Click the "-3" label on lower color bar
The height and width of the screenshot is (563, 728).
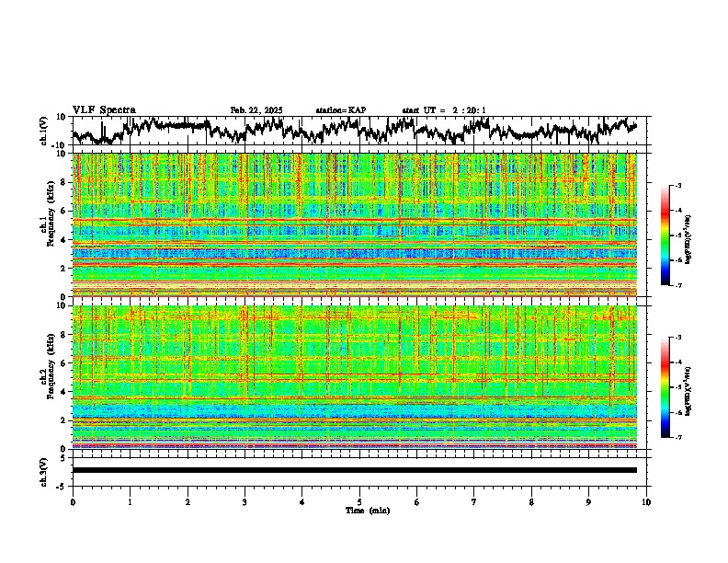coord(678,338)
